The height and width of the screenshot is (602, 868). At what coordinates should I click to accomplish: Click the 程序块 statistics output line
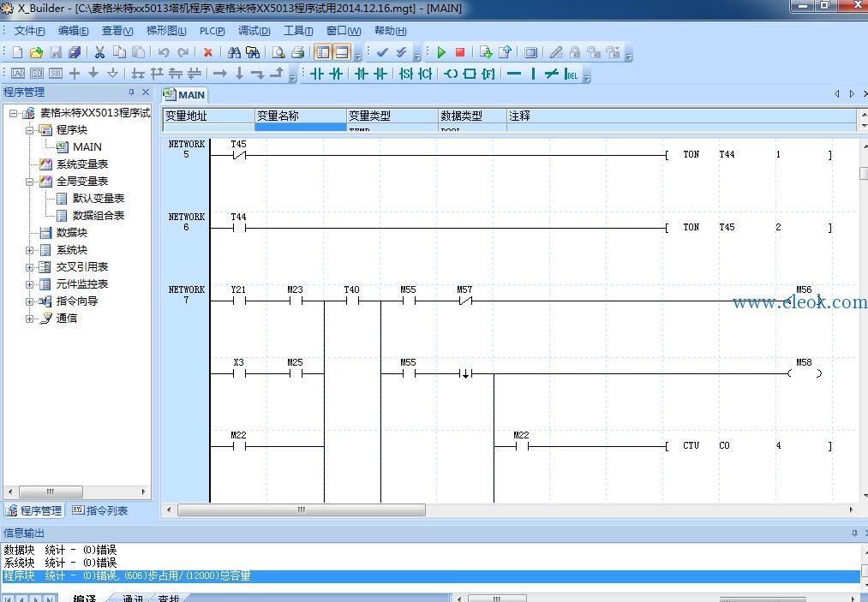coord(431,576)
